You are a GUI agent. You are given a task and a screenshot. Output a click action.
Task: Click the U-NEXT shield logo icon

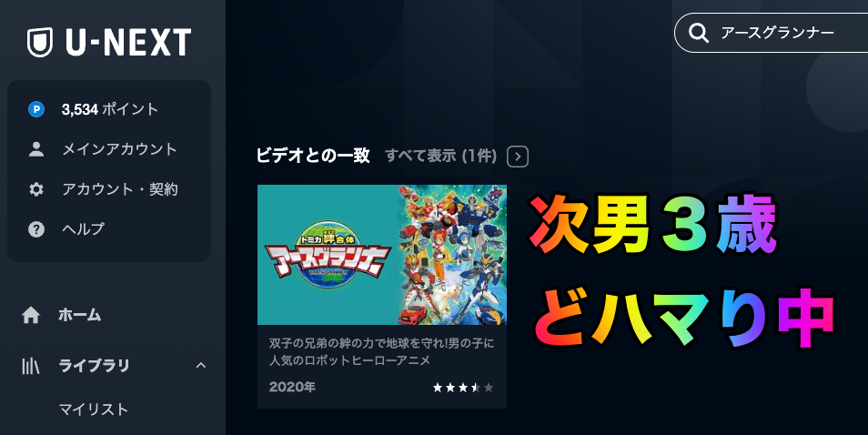click(40, 42)
